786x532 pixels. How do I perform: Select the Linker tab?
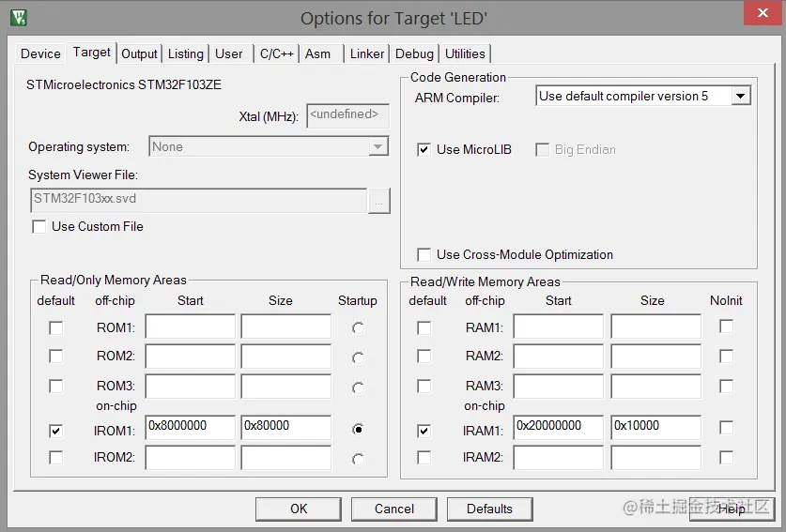(x=367, y=53)
